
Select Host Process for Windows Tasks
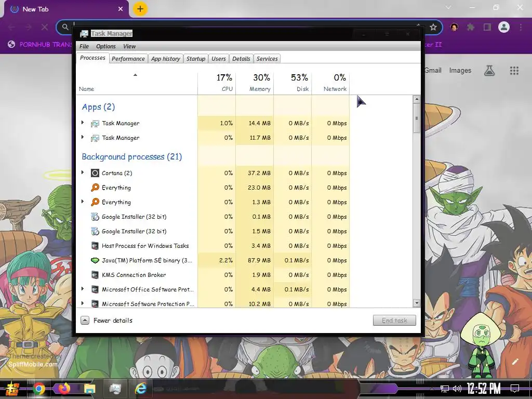coord(213,246)
